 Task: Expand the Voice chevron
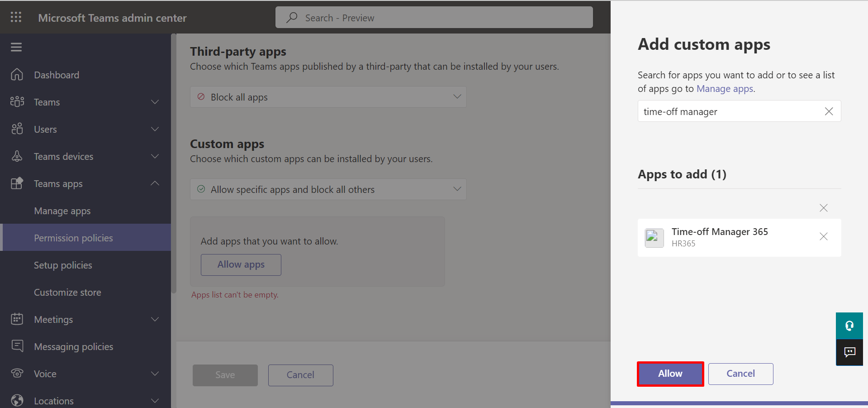click(155, 374)
